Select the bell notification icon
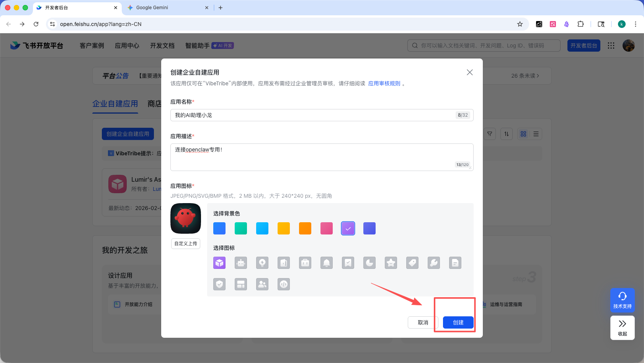Screen dimensions: 644x363 (327, 263)
